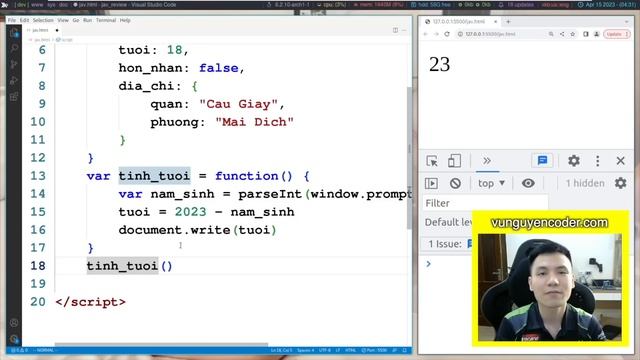Share this page from address bar

coord(562,34)
